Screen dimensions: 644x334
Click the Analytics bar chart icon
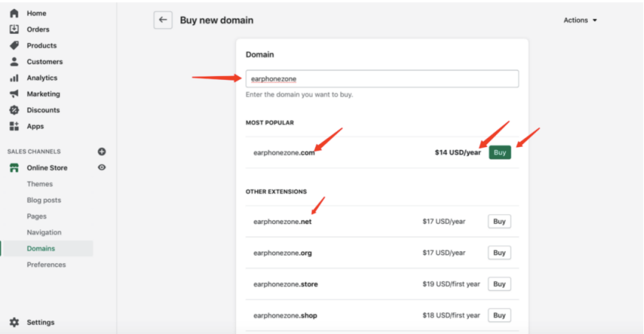click(x=14, y=78)
